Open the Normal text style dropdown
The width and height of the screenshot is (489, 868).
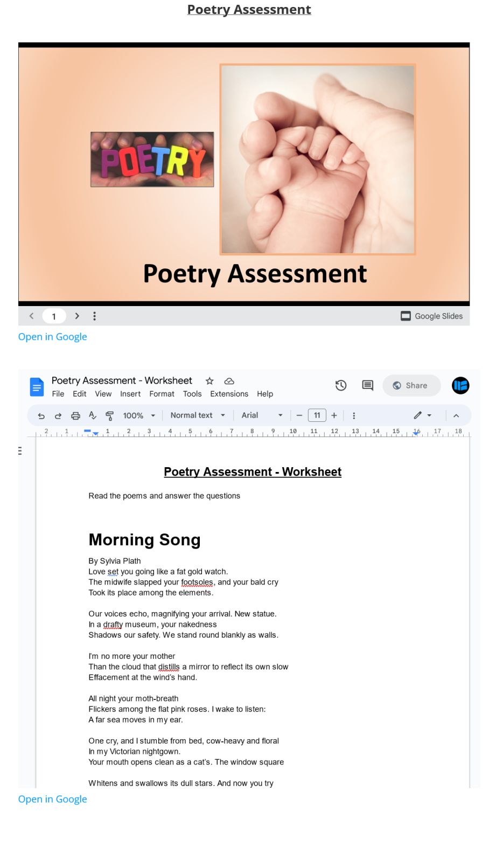point(197,415)
